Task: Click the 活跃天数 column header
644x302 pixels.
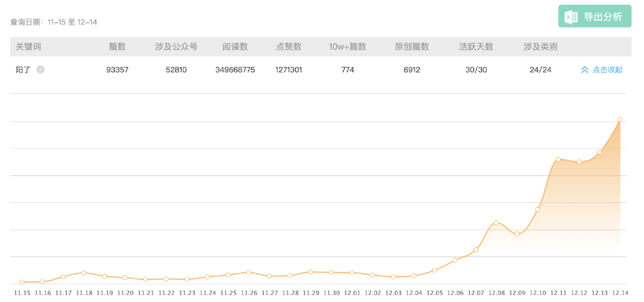Action: coord(476,47)
